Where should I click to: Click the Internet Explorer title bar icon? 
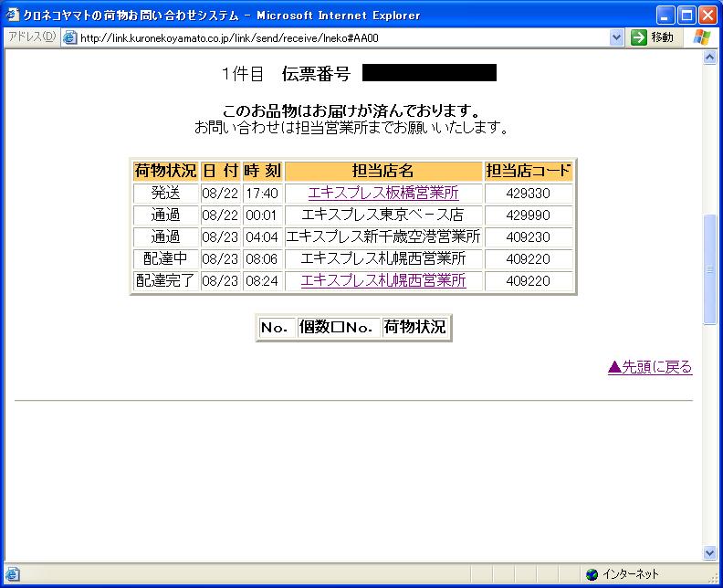point(13,15)
